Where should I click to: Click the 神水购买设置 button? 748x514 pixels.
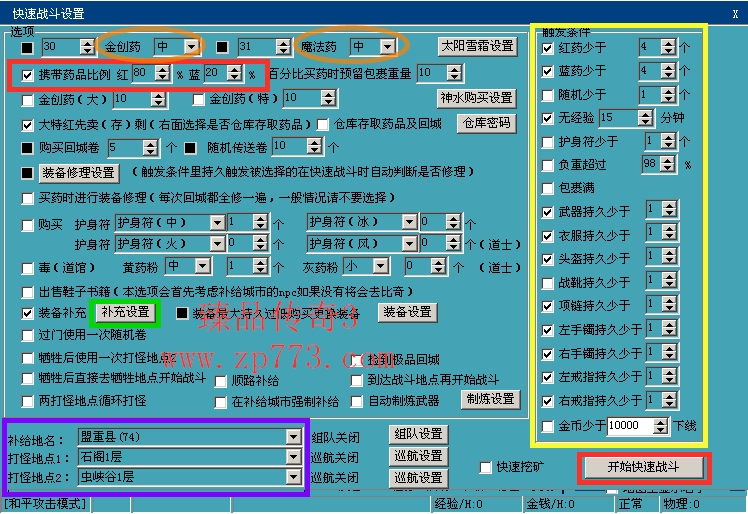pos(476,98)
